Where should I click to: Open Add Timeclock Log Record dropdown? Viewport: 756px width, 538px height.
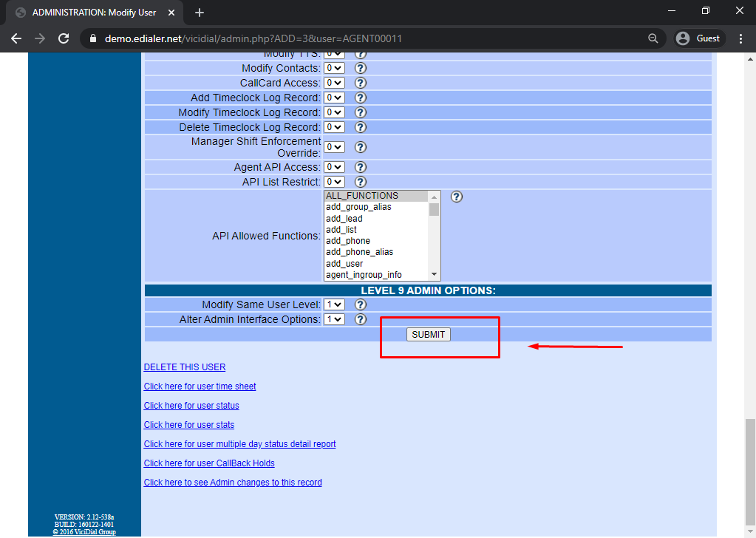(x=334, y=98)
